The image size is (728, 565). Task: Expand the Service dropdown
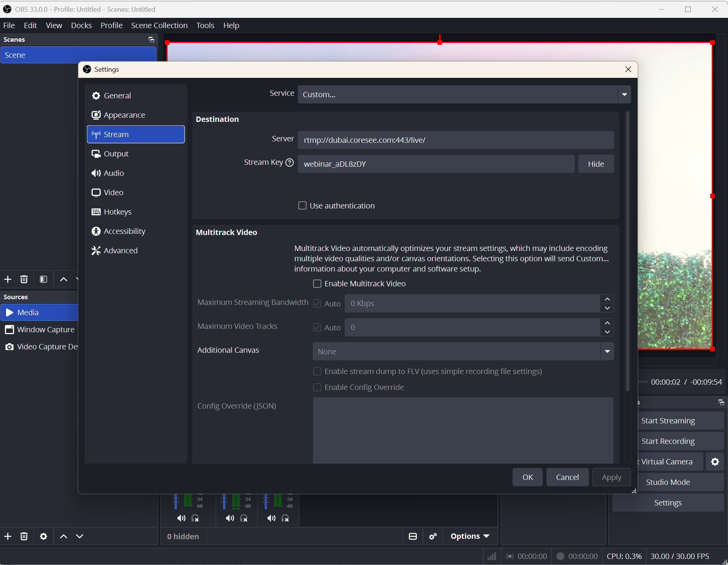(x=624, y=95)
